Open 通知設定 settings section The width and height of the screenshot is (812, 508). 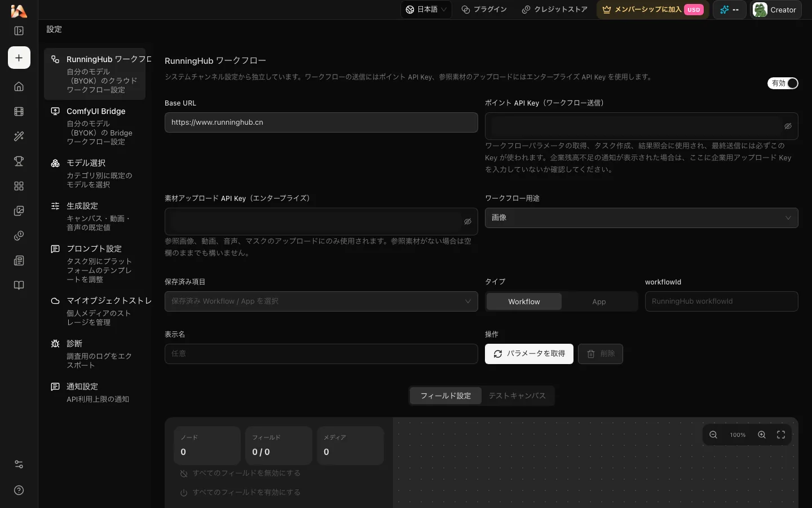click(95, 392)
